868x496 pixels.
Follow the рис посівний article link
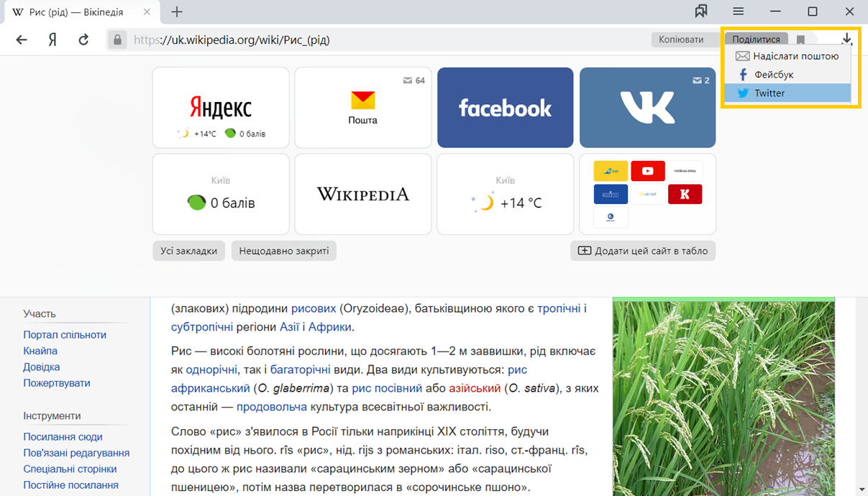(x=387, y=388)
